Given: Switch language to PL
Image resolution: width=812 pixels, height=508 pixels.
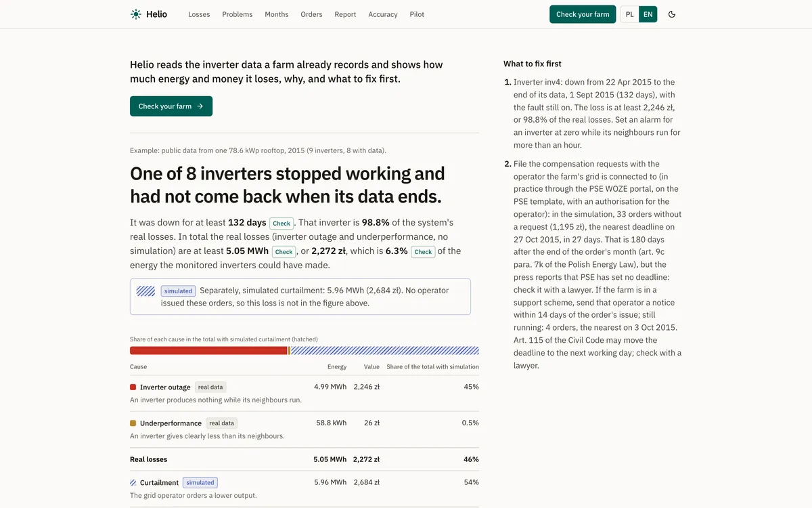Looking at the screenshot, I should coord(630,14).
